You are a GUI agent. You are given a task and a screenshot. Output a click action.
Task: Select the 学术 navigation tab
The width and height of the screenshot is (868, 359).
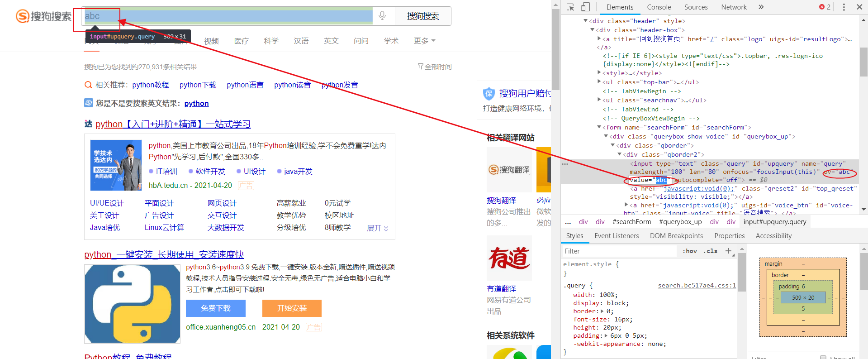pos(391,41)
